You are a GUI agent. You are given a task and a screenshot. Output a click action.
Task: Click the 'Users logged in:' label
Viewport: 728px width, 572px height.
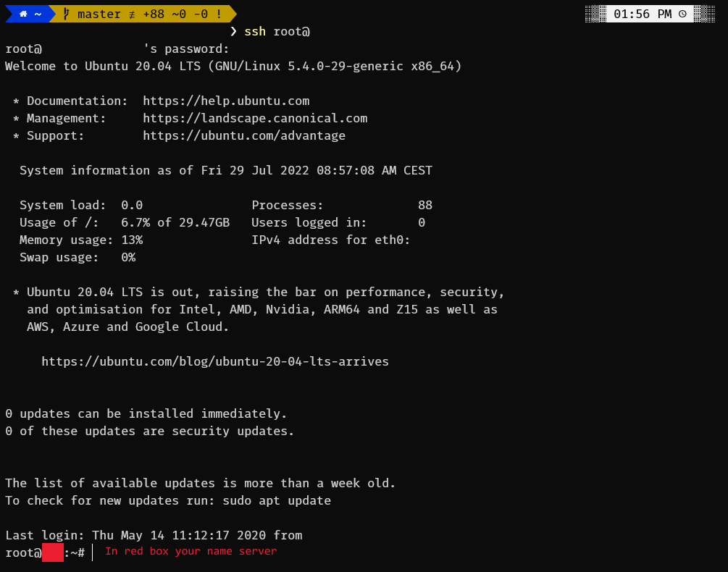point(309,223)
